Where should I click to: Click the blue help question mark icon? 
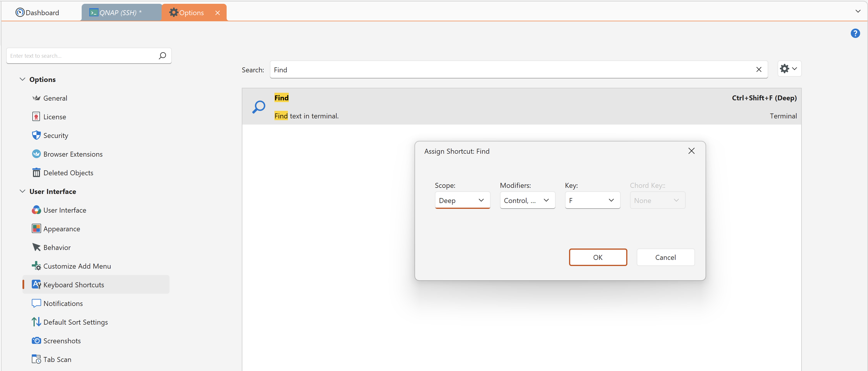coord(855,33)
